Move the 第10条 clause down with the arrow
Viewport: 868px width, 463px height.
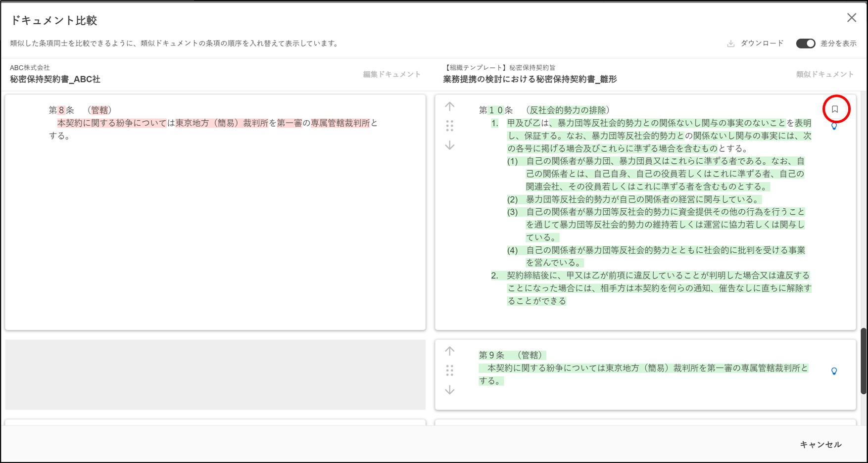point(449,145)
